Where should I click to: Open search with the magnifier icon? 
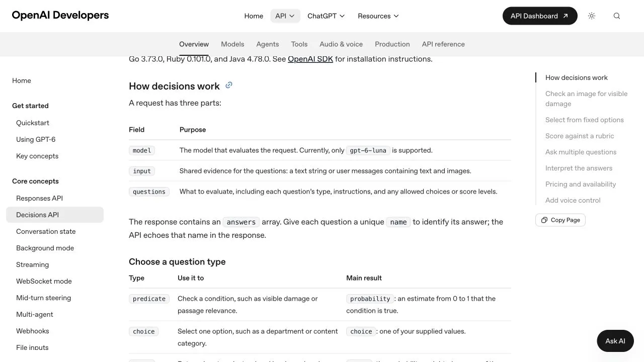617,16
